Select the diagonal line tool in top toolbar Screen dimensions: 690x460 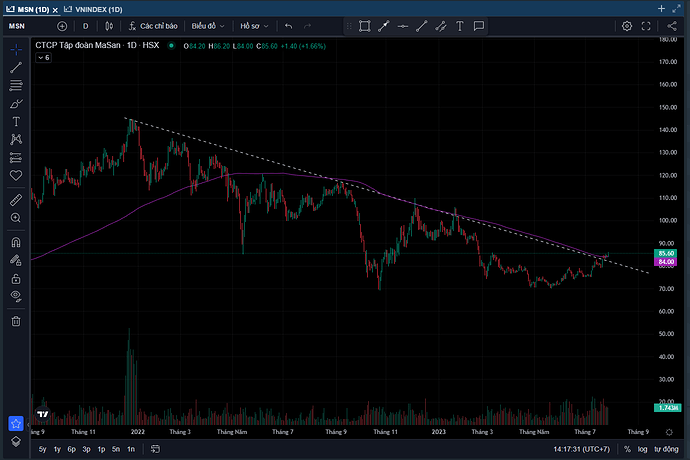[422, 26]
